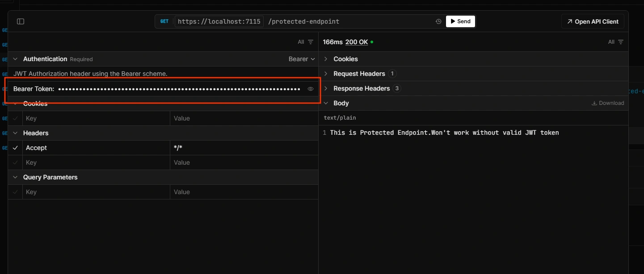Open API Client
This screenshot has height=274, width=644.
pyautogui.click(x=593, y=21)
